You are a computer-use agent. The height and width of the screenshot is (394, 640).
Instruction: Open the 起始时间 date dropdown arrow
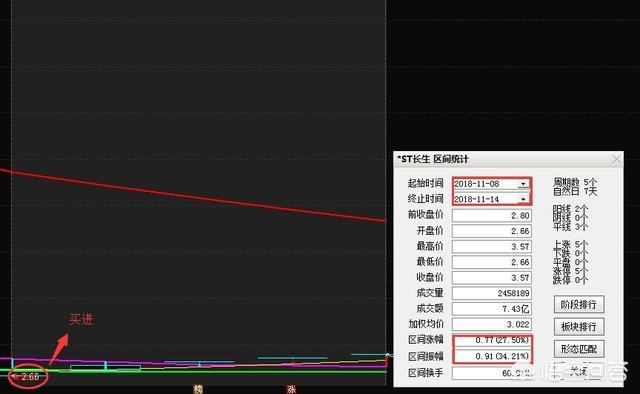click(x=523, y=184)
